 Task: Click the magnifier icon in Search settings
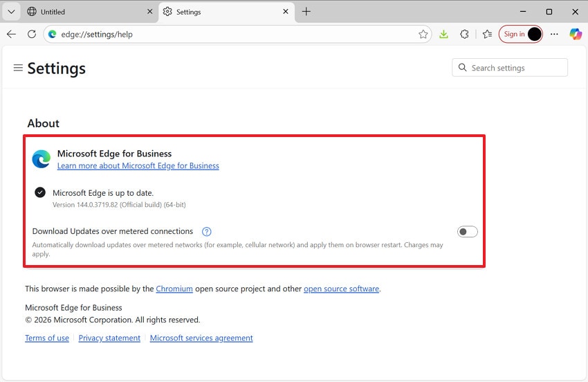(x=462, y=68)
